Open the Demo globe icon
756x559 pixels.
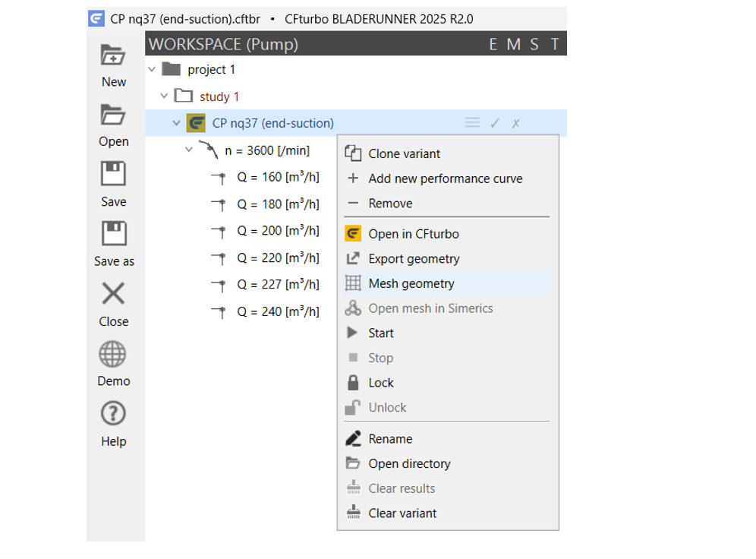click(x=112, y=354)
